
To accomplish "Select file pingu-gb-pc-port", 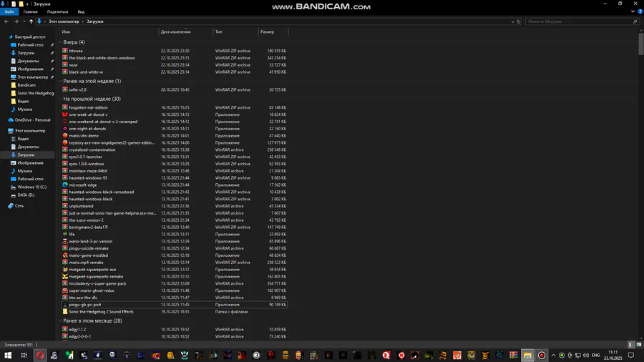I will [x=84, y=305].
